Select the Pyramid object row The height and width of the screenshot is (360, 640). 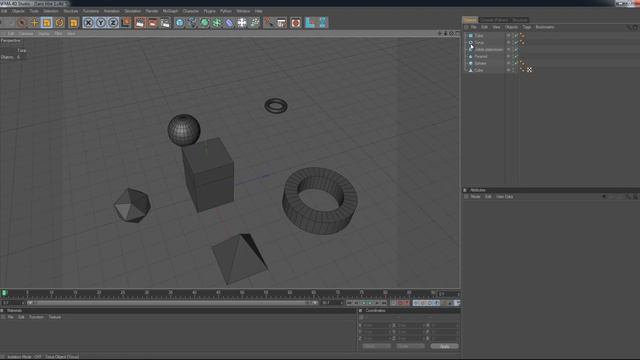480,56
